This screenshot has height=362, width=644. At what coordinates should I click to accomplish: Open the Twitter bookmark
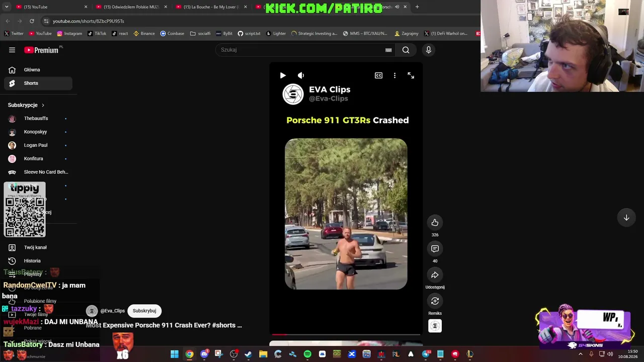coord(14,34)
